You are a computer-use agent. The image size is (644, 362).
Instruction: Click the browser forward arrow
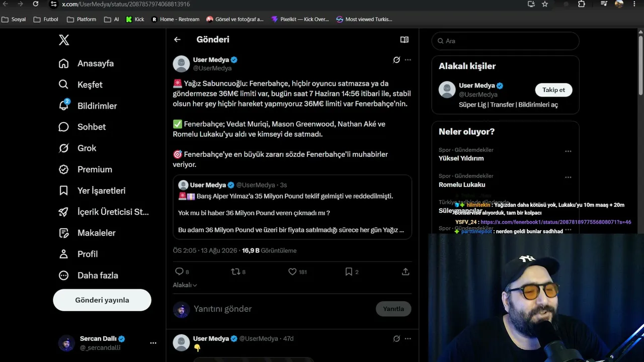click(x=21, y=4)
